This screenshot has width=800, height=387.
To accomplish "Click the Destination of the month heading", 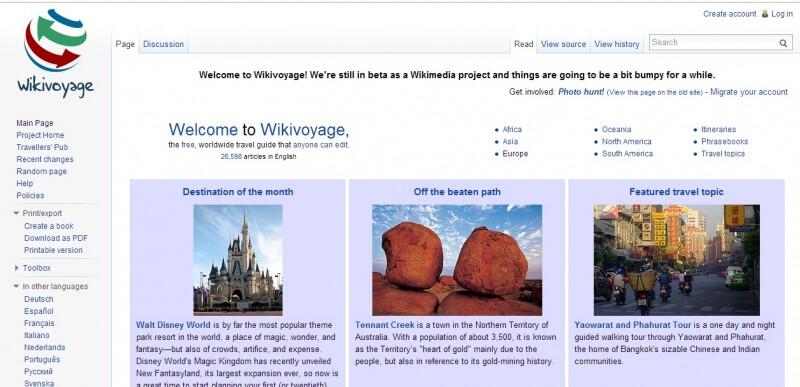I will (x=238, y=192).
